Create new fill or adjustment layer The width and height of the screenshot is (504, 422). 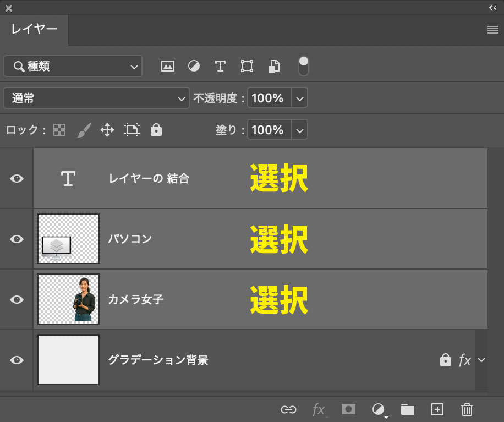click(x=379, y=410)
